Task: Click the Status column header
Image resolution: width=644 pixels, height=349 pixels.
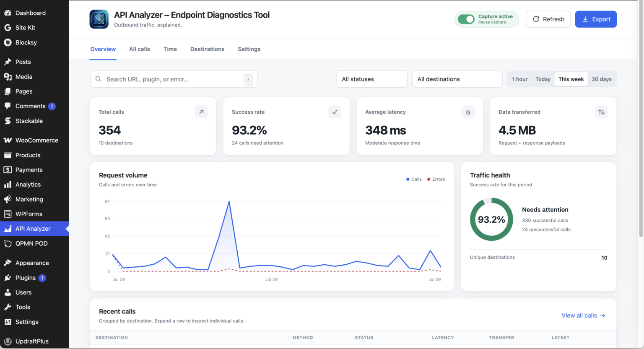Action: tap(364, 338)
